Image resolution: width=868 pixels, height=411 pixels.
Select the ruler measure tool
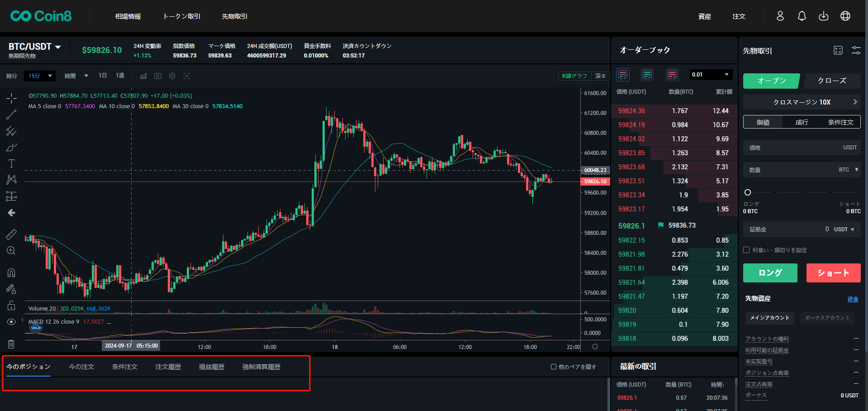[x=11, y=234]
